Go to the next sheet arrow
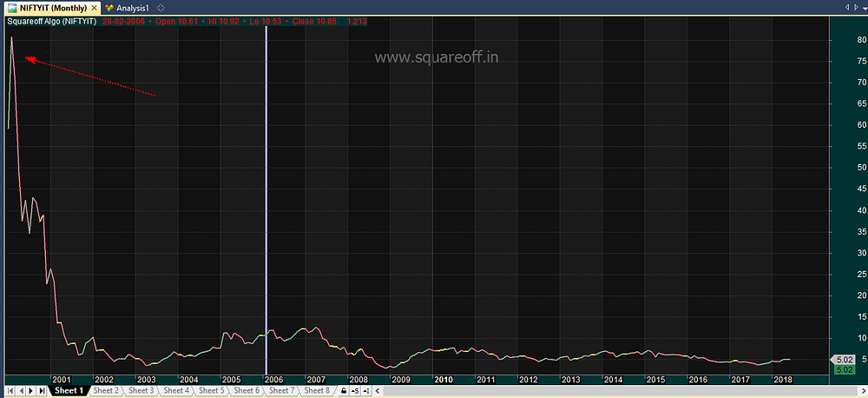The image size is (868, 398). [x=31, y=391]
